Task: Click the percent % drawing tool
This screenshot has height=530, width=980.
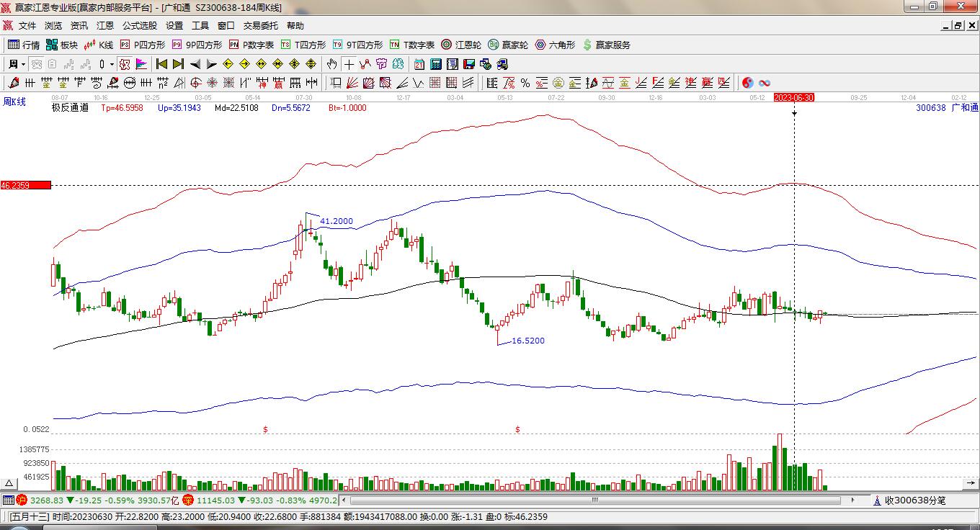Action: click(525, 83)
